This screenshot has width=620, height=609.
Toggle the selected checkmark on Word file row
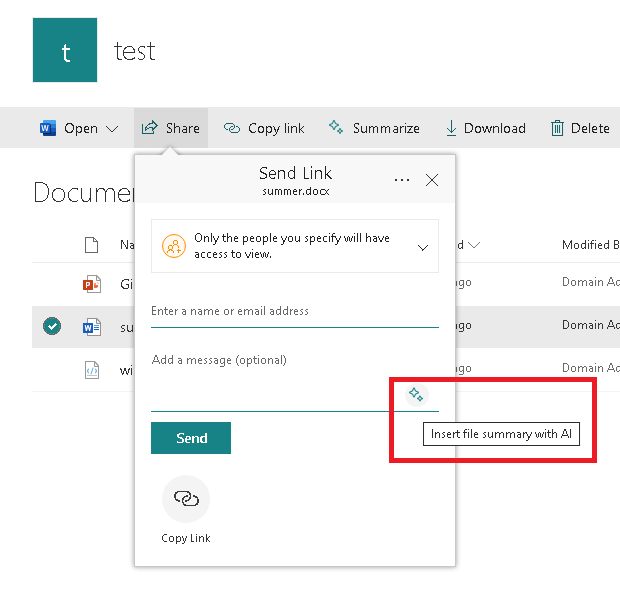click(x=52, y=326)
